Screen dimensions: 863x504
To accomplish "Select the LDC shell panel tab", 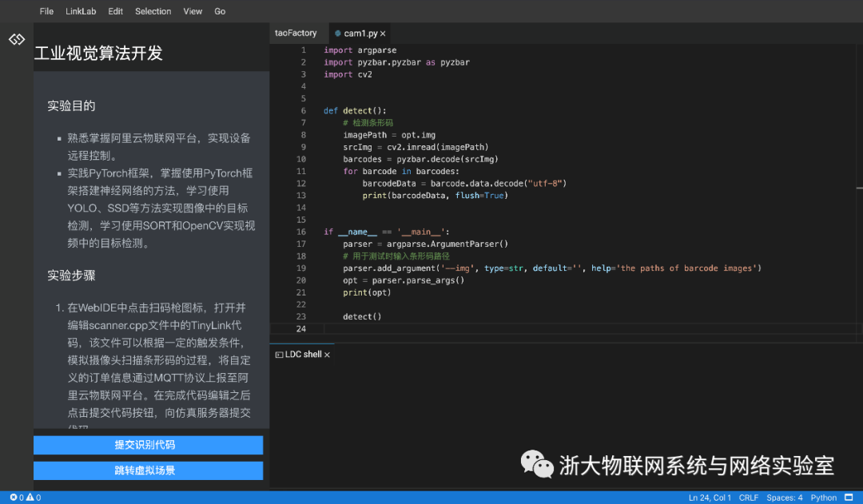I will 303,355.
